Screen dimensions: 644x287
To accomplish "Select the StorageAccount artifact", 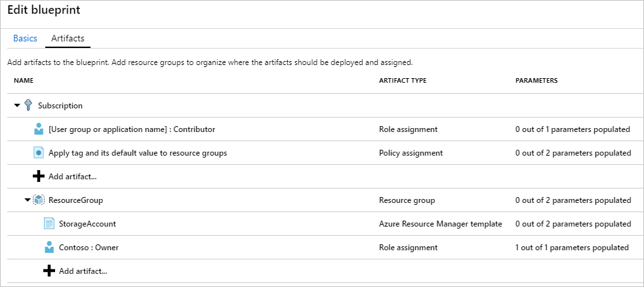I will click(x=87, y=224).
